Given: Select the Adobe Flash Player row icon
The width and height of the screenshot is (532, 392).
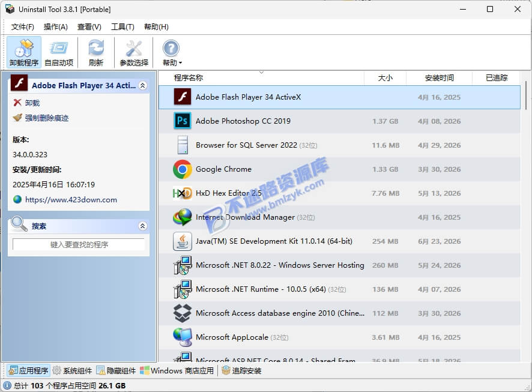Looking at the screenshot, I should [x=183, y=97].
